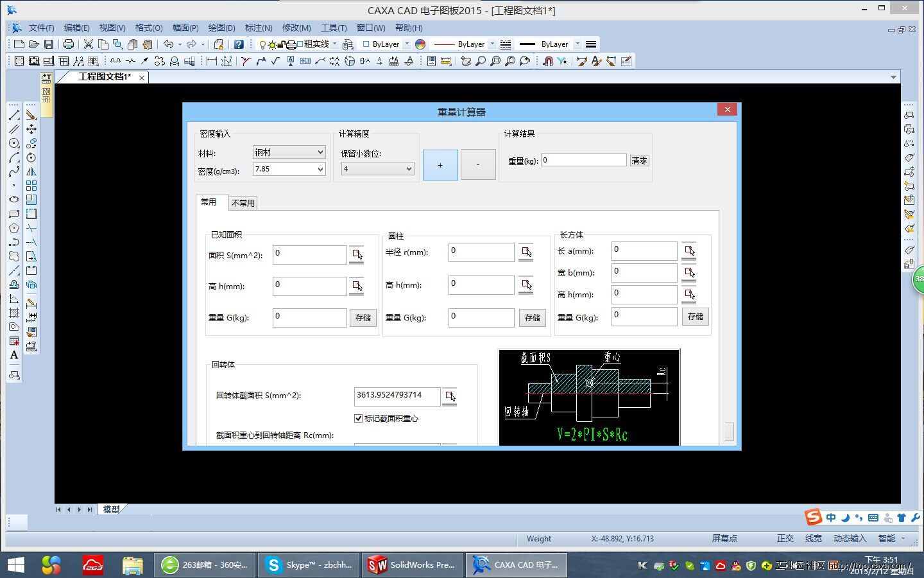Select the Rotate tool

coord(31,157)
